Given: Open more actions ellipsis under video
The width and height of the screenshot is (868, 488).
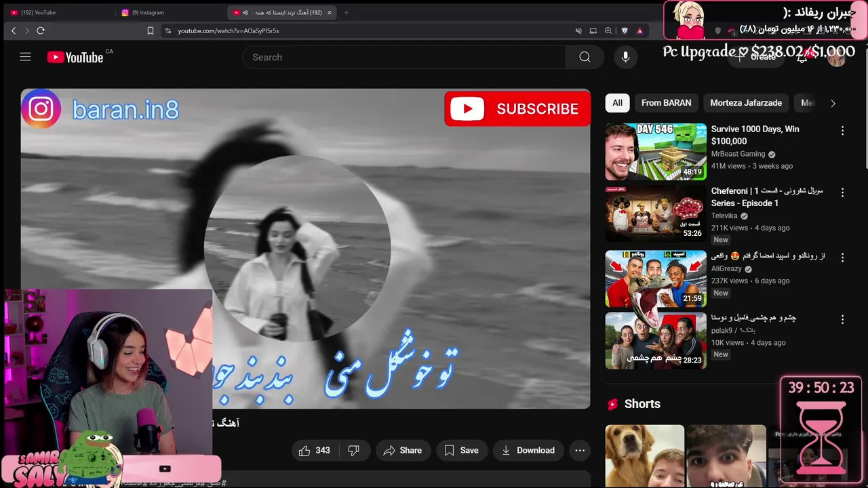Looking at the screenshot, I should point(580,450).
